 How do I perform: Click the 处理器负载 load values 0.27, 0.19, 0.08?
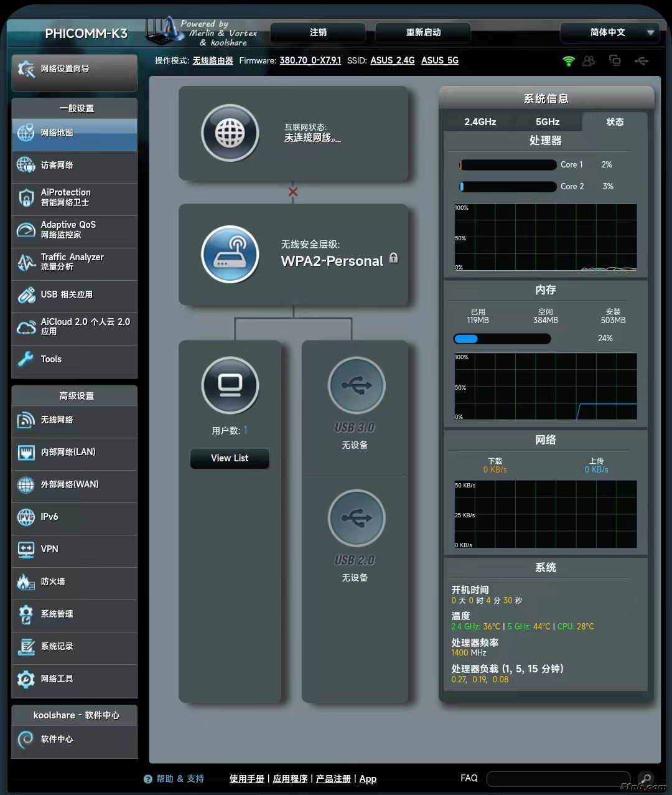pos(480,680)
